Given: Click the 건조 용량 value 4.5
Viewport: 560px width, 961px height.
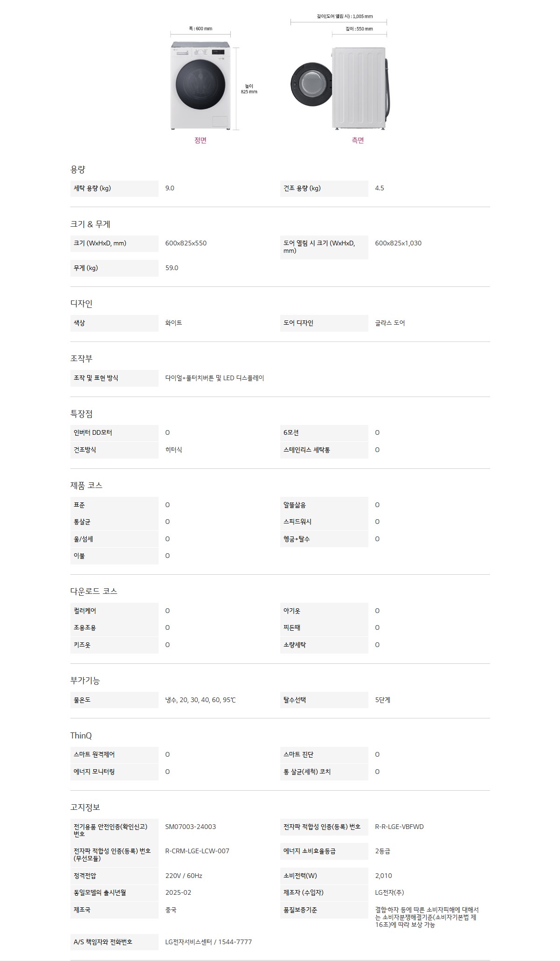Looking at the screenshot, I should 380,188.
